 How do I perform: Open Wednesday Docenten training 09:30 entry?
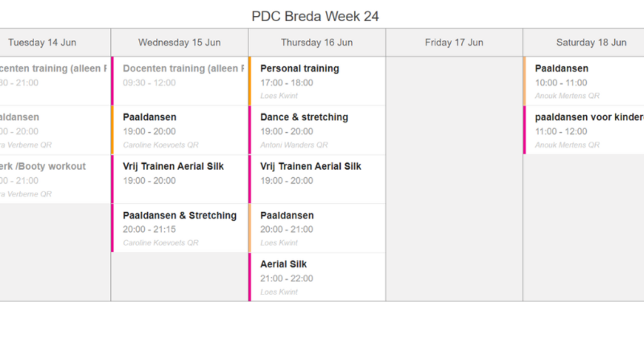click(180, 81)
